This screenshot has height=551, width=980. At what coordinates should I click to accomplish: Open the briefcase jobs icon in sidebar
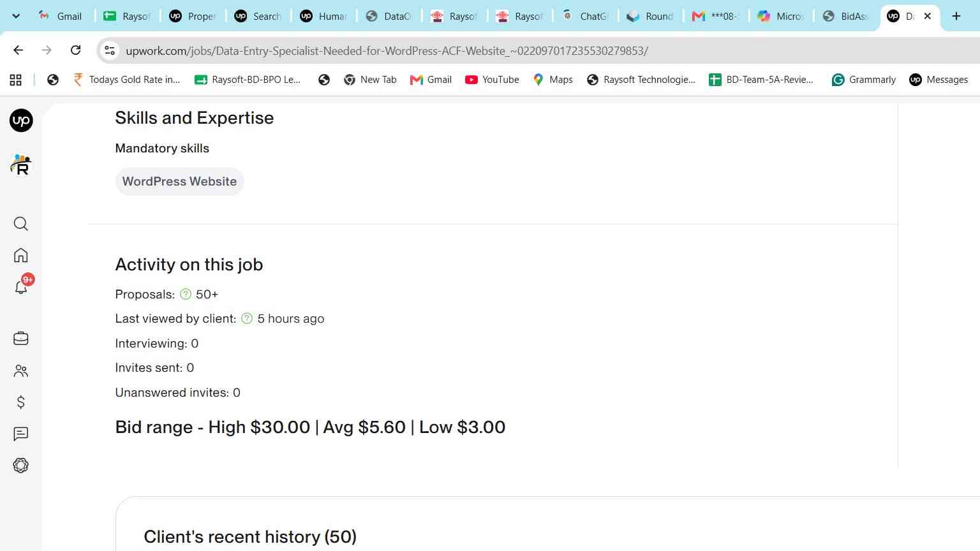[21, 338]
